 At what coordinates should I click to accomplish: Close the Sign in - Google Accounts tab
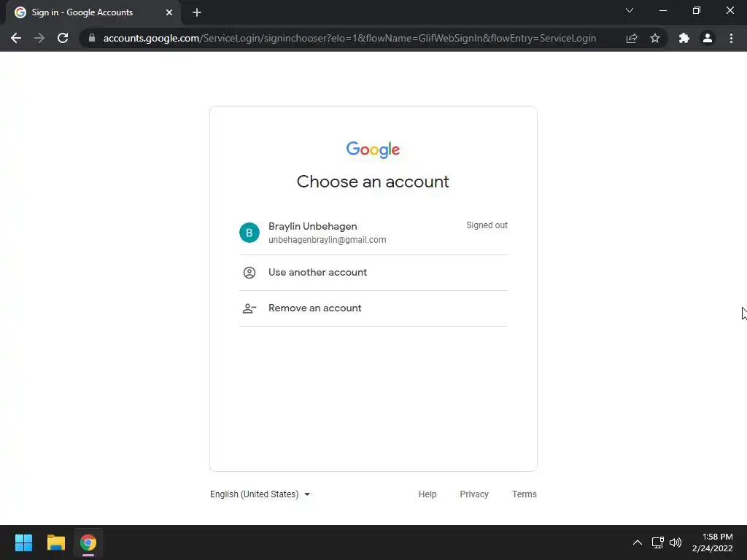169,12
